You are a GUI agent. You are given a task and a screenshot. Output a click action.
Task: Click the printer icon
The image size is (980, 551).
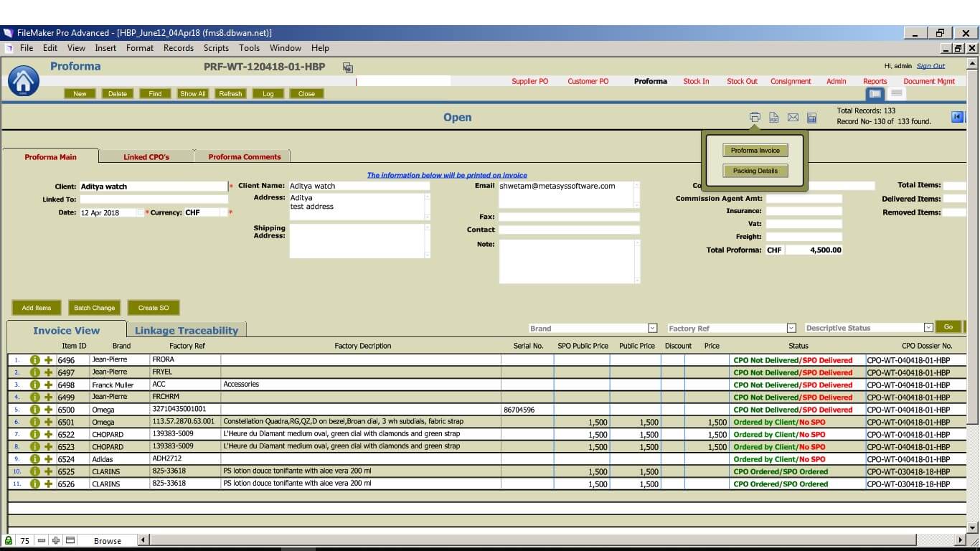click(x=754, y=118)
